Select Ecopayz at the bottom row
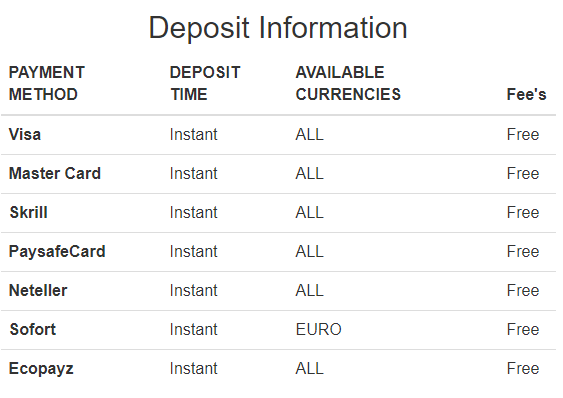Viewport: 563px width, 398px height. (41, 369)
